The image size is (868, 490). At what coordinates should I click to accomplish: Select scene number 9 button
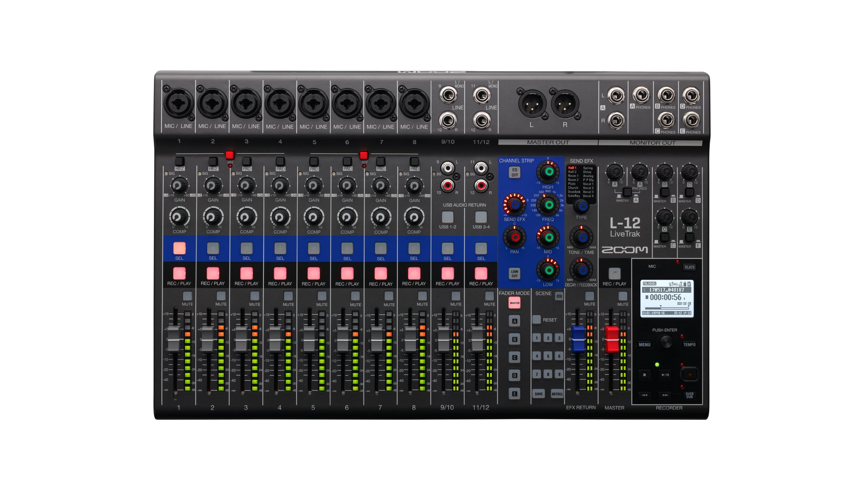[x=559, y=374]
